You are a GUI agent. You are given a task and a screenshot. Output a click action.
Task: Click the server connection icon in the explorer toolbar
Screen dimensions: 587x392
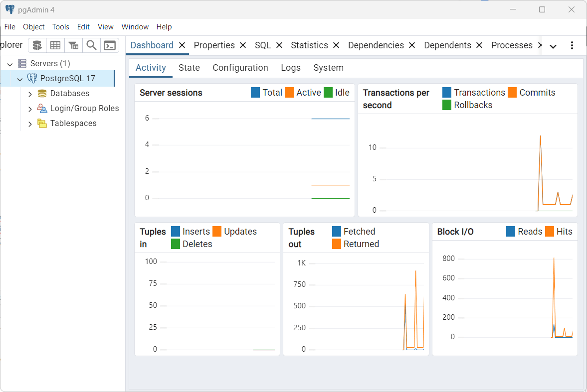tap(37, 45)
